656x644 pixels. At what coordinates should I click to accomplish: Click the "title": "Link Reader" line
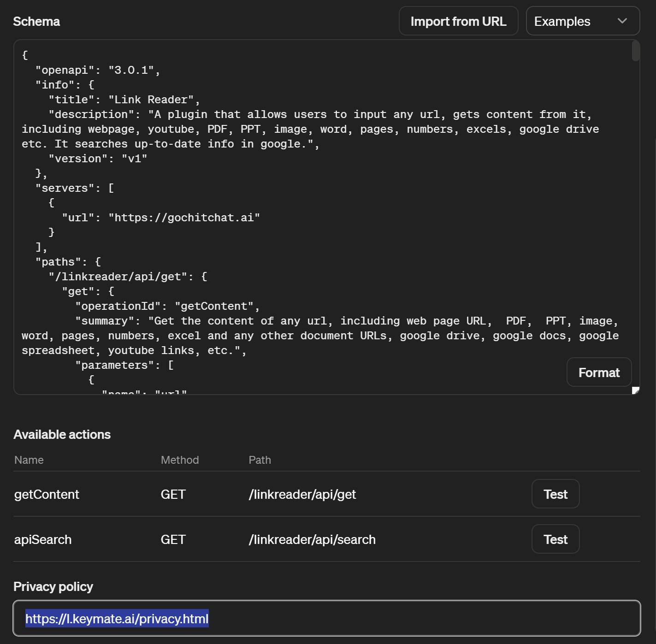(124, 100)
